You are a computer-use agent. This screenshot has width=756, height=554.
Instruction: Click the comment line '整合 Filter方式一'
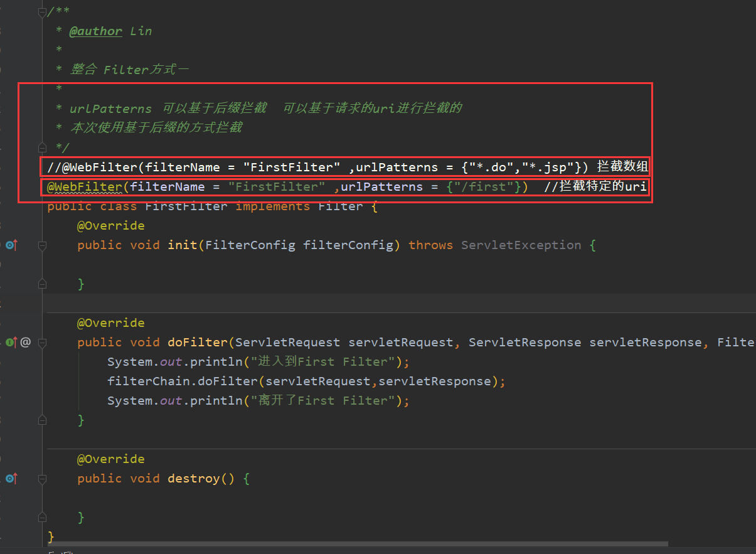pos(129,70)
